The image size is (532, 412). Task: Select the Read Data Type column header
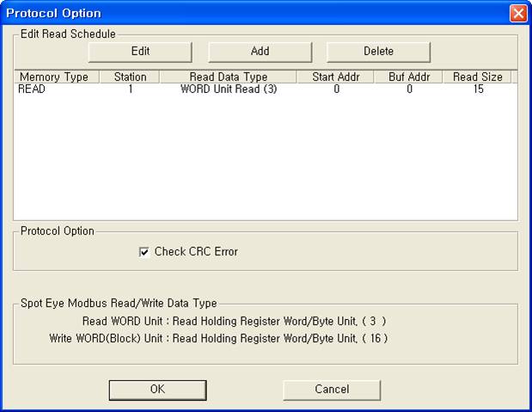pos(228,77)
